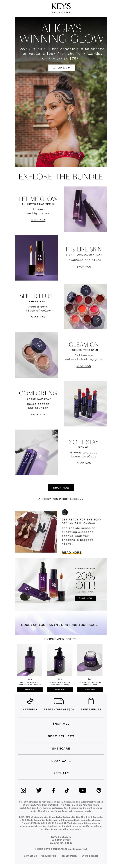This screenshot has width=122, height=868.
Task: Open the TikTok icon
Action: [x=67, y=790]
